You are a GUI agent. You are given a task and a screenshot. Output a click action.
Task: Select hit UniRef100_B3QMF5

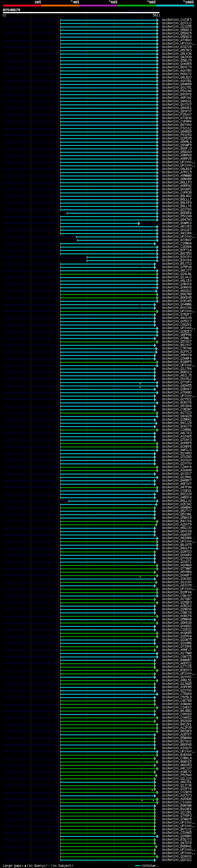176,362
